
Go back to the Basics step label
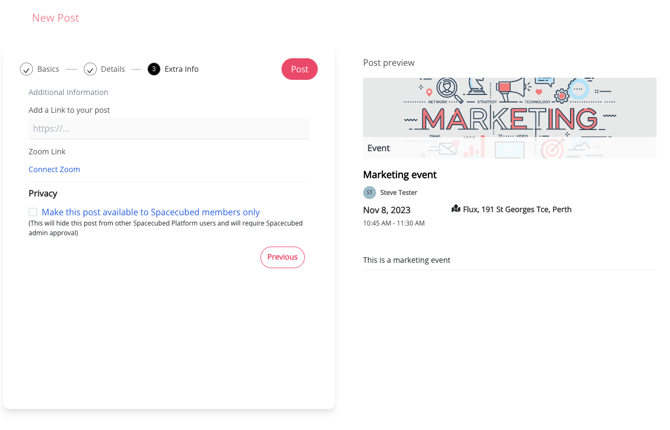click(x=48, y=69)
